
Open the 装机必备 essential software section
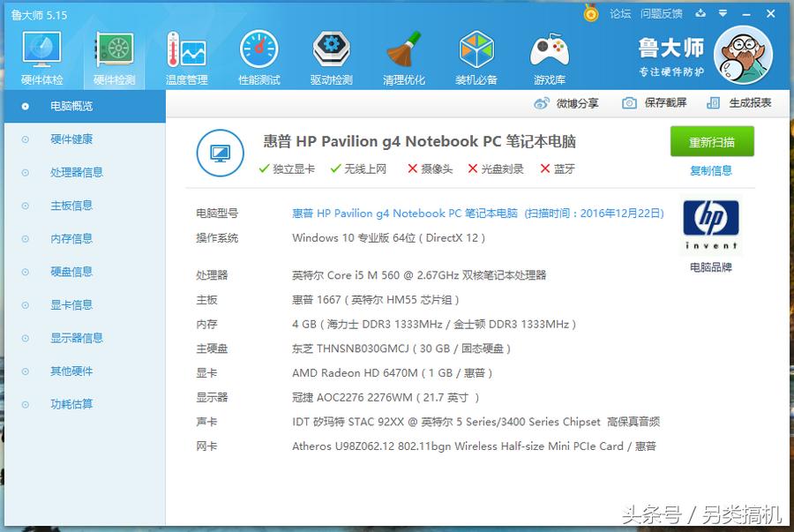[476, 56]
